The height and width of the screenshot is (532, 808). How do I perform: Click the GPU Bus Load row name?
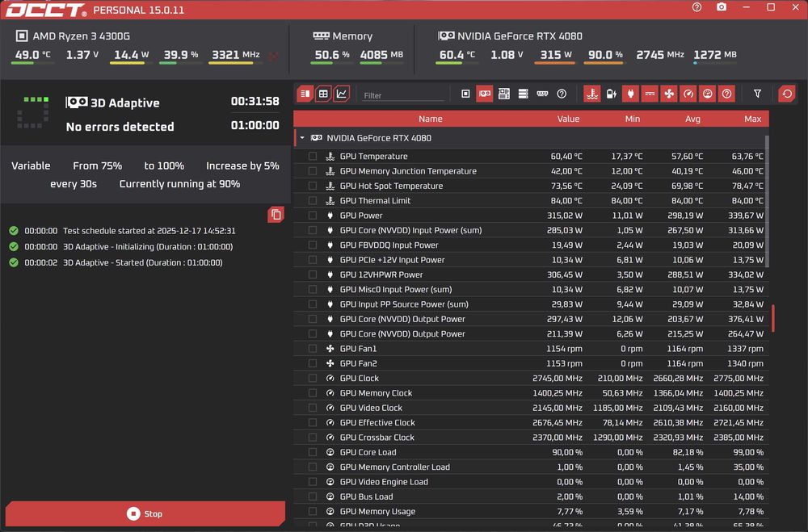coord(366,496)
